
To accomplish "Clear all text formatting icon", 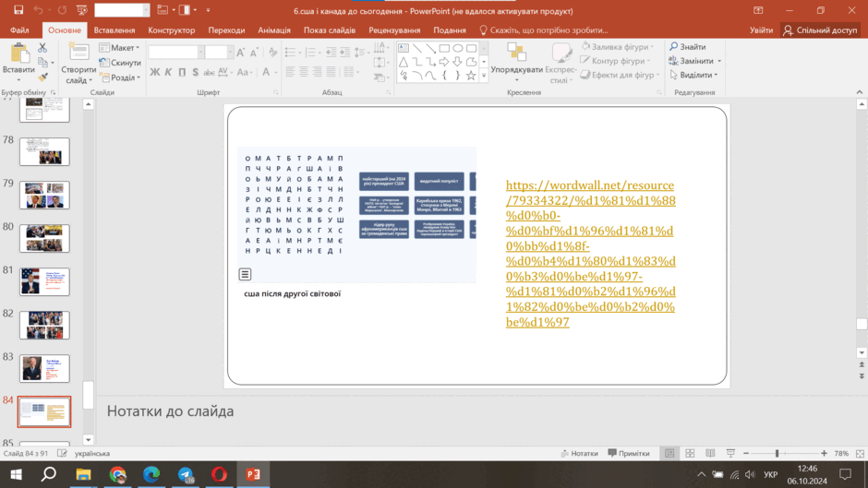I will pos(272,53).
